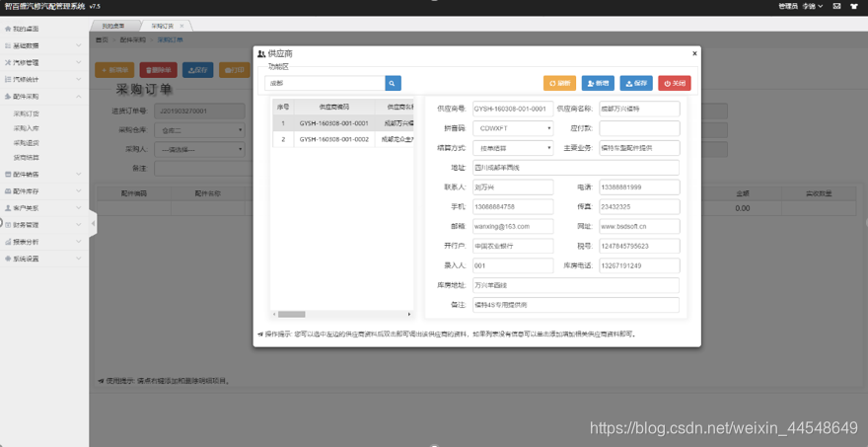Click the 保存 button on the order page

[x=197, y=70]
